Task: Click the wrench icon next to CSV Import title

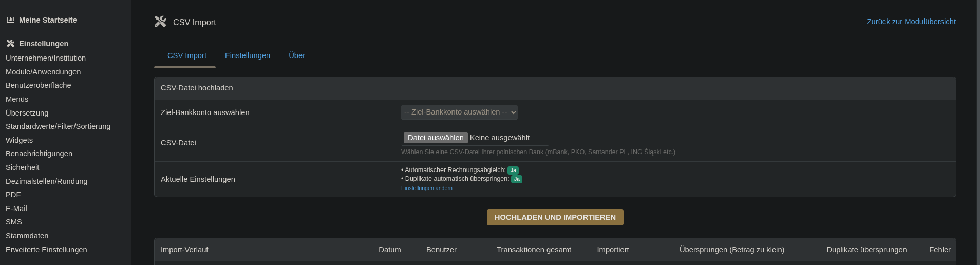Action: point(160,22)
